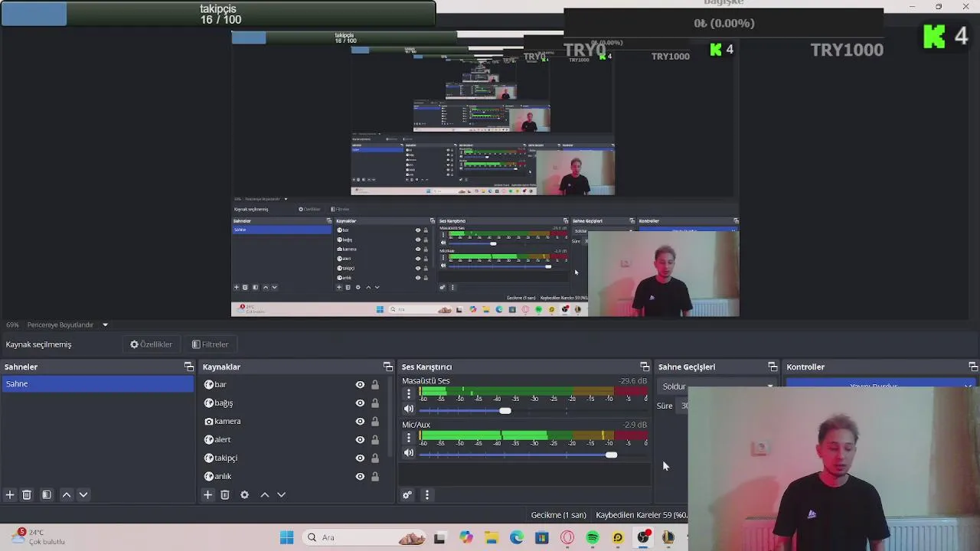The width and height of the screenshot is (980, 551).
Task: Undock the Sahne Geçişleri panel
Action: [773, 367]
